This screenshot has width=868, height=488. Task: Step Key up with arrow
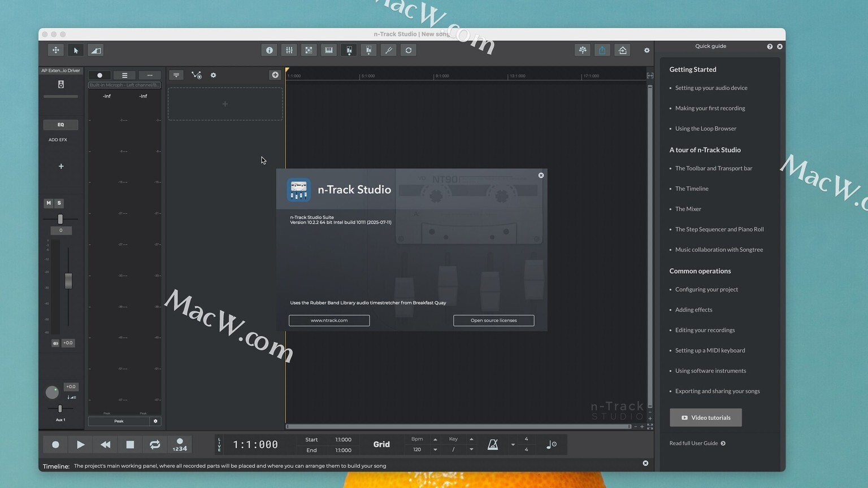[x=471, y=439]
